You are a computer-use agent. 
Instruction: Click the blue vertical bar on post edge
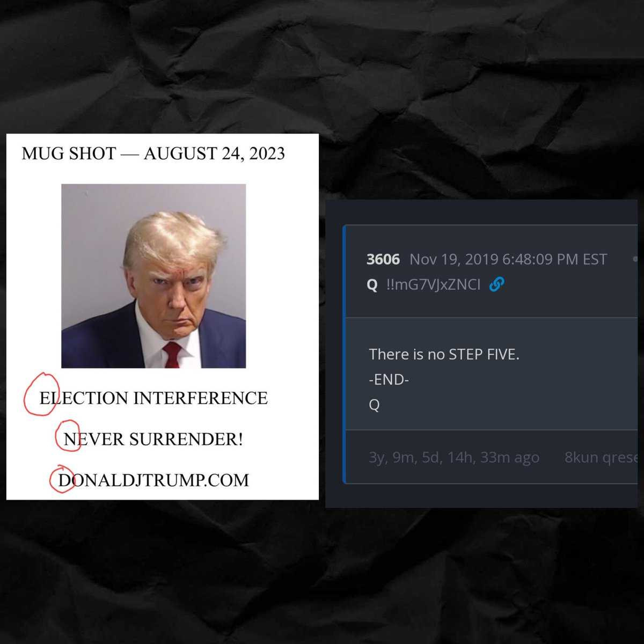click(345, 354)
